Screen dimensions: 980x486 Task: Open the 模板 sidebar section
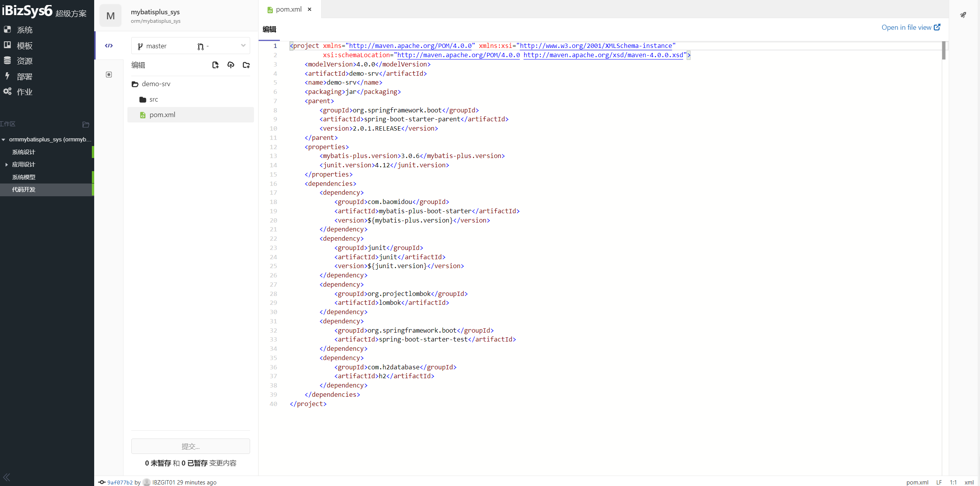pyautogui.click(x=19, y=45)
